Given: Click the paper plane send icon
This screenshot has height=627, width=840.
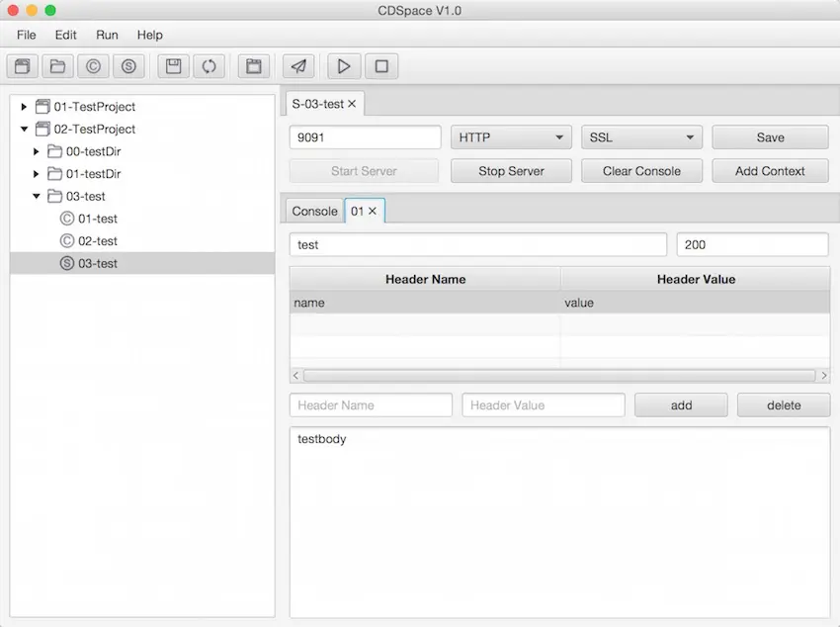Looking at the screenshot, I should (x=298, y=66).
